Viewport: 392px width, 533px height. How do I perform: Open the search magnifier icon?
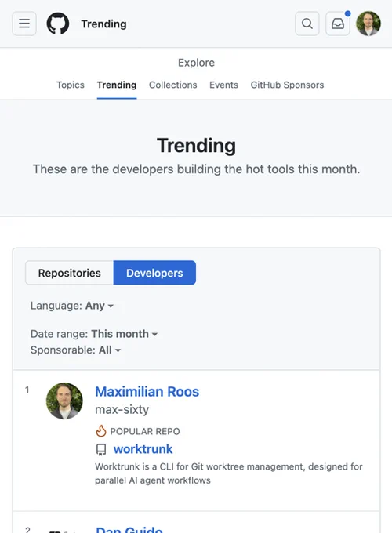click(307, 24)
